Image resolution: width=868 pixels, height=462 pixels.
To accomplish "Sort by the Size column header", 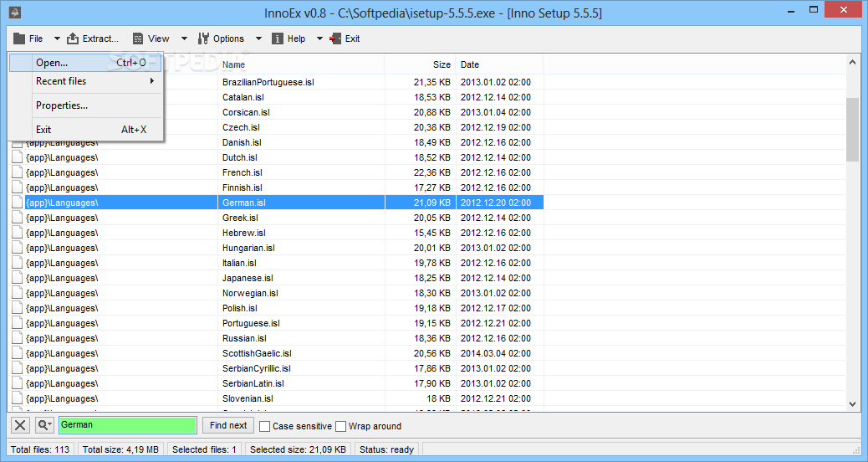I will click(x=420, y=64).
